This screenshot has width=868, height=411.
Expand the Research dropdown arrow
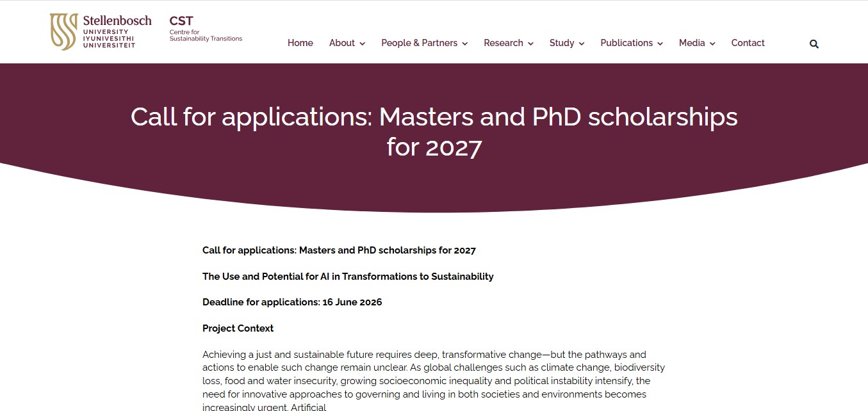(x=530, y=44)
